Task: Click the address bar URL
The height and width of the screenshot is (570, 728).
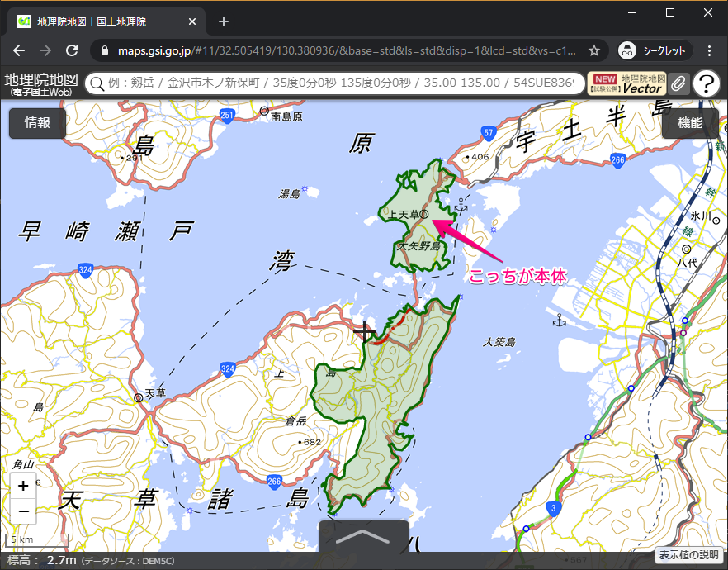Action: [x=347, y=50]
